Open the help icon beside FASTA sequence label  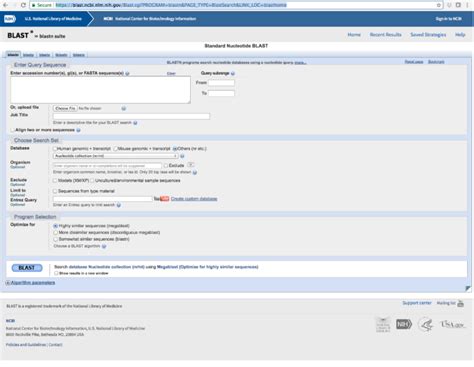127,73
